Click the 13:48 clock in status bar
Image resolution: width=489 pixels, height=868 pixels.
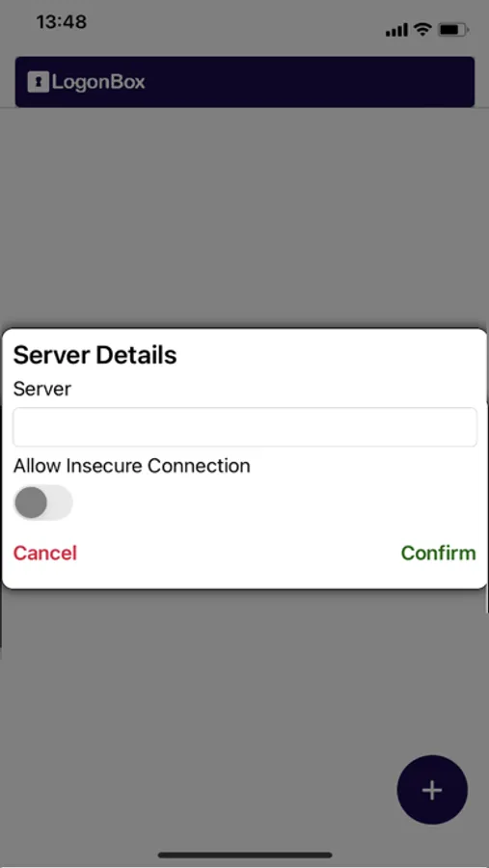pyautogui.click(x=61, y=22)
